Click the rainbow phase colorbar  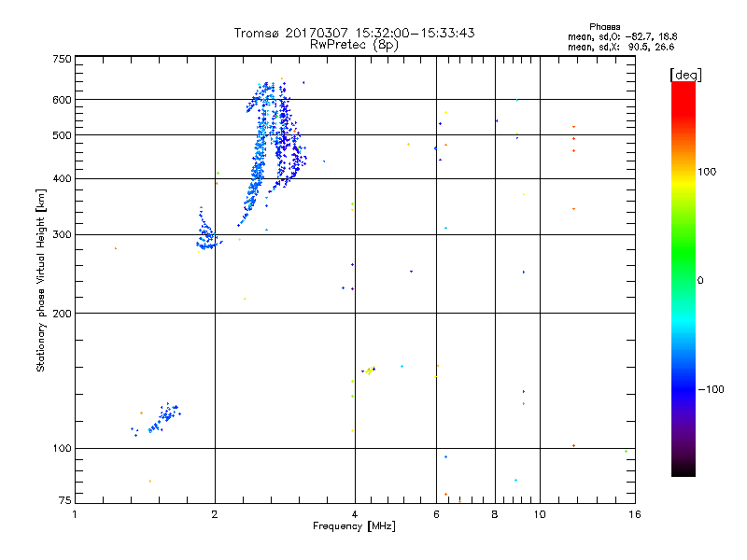click(x=684, y=278)
